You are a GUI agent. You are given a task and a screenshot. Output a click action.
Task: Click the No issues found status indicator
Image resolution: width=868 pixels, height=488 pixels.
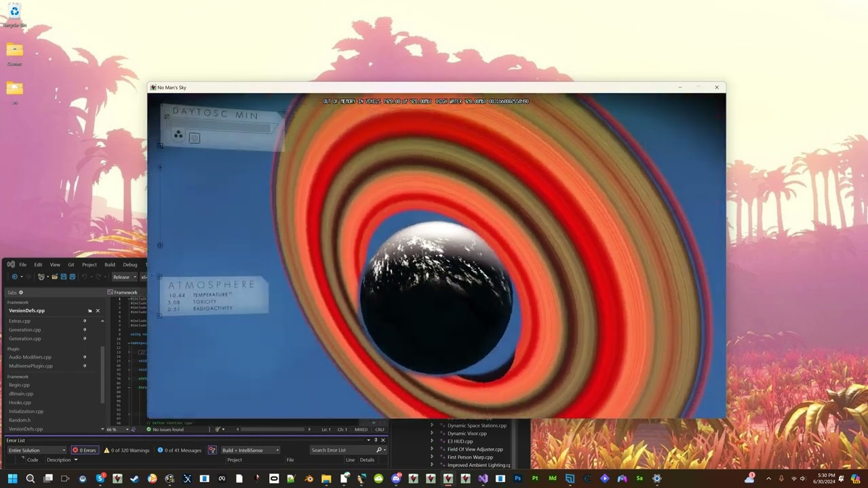coord(165,429)
